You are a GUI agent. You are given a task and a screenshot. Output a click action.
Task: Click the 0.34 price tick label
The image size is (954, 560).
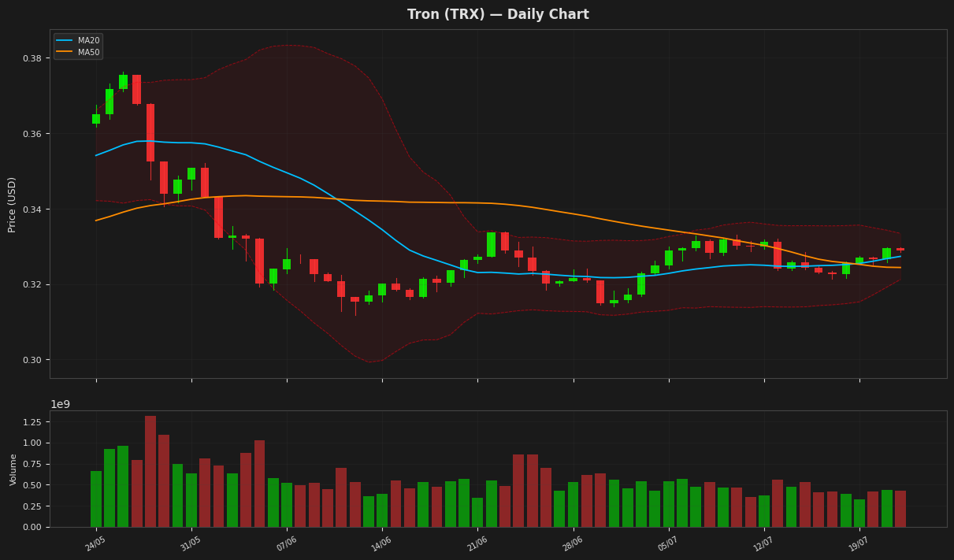[32, 210]
